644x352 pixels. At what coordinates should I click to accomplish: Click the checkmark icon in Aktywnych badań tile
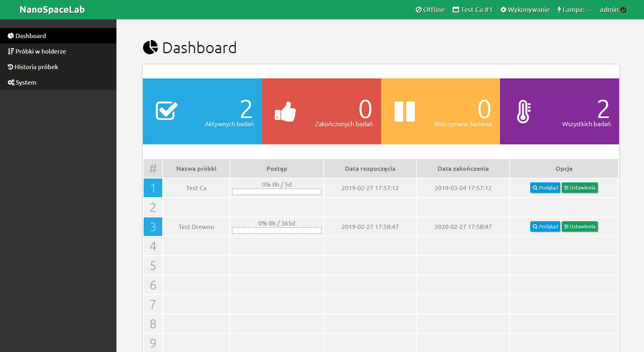[167, 111]
